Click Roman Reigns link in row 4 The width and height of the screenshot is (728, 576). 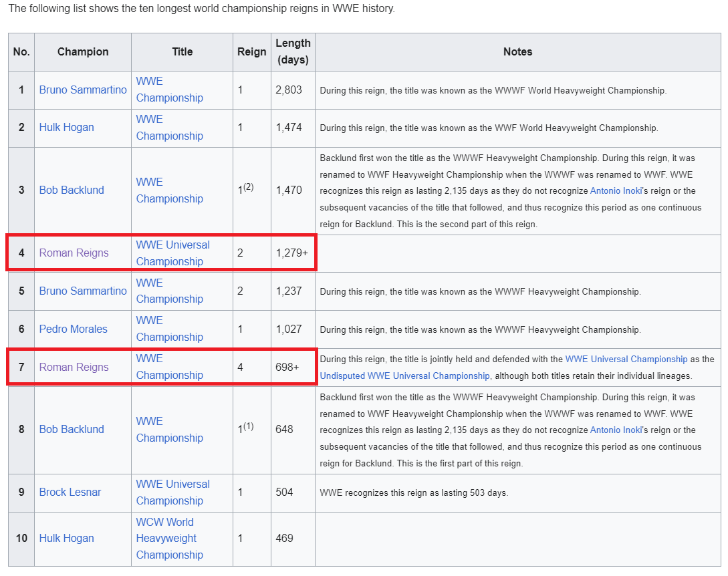click(x=74, y=253)
